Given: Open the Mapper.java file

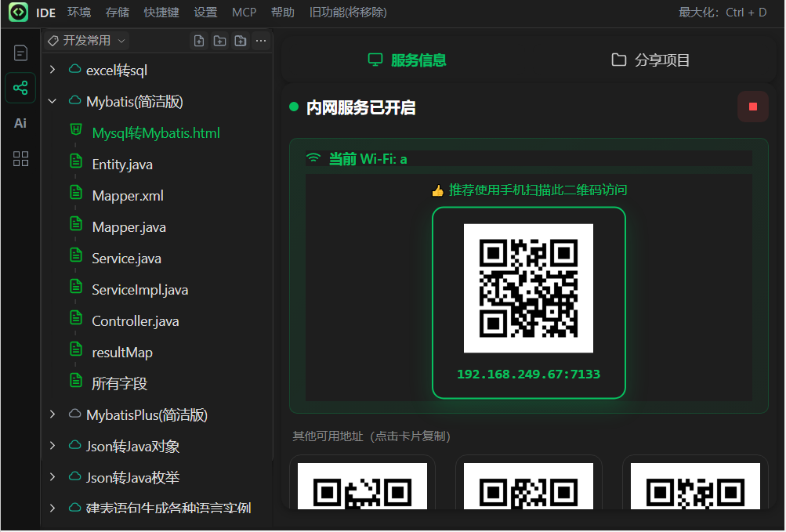Looking at the screenshot, I should click(129, 227).
